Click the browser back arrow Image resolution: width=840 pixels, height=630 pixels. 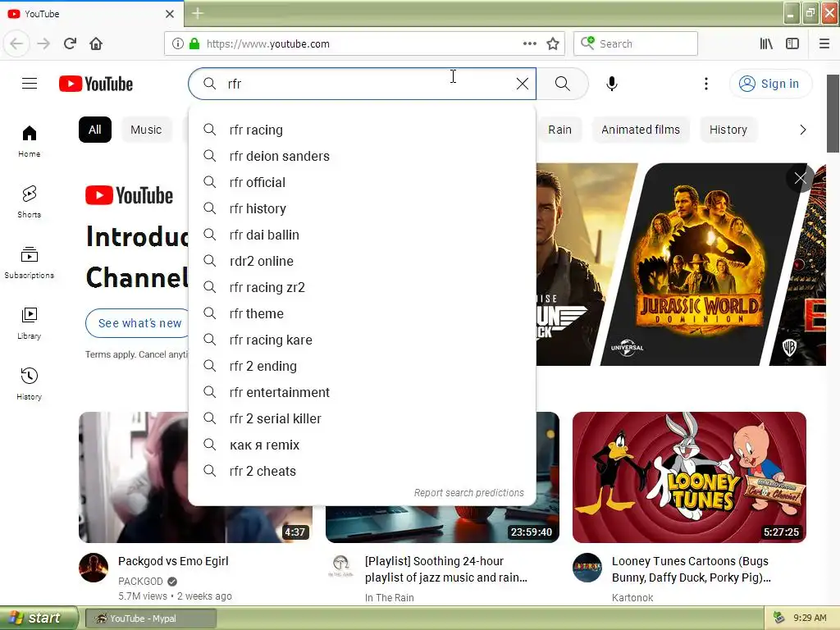tap(16, 43)
